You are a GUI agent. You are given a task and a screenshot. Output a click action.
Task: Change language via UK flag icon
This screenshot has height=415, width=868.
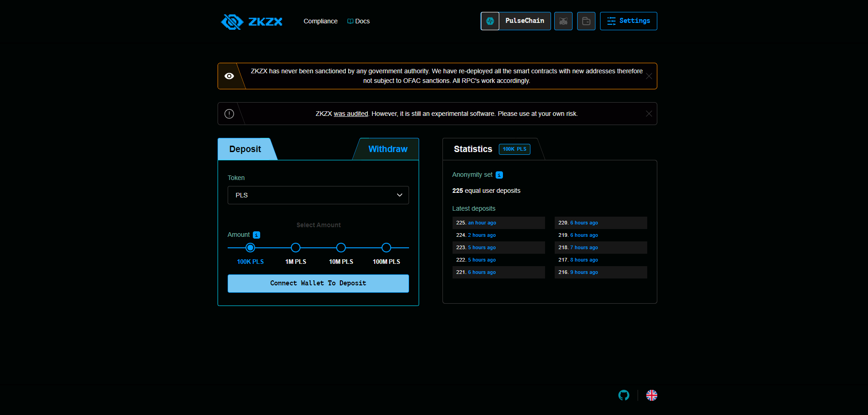652,395
